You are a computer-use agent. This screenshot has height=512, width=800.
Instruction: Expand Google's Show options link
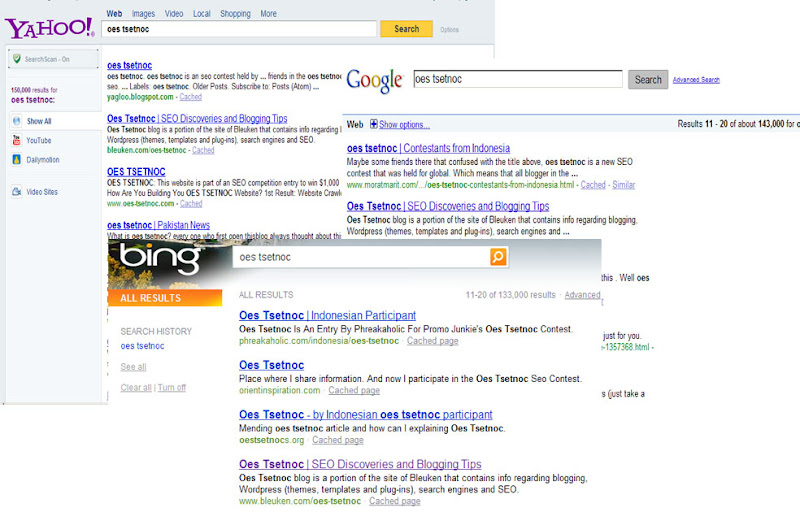click(404, 124)
